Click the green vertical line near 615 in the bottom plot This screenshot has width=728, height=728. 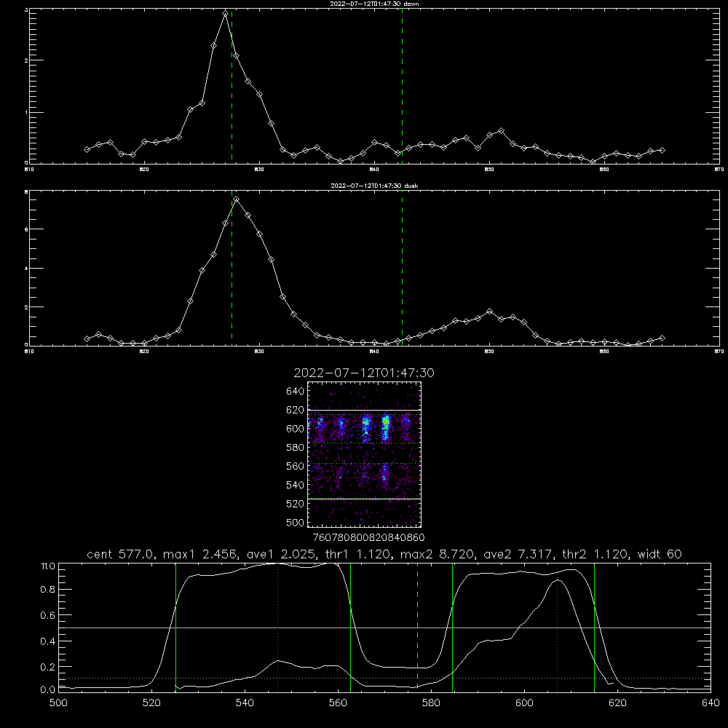point(594,628)
